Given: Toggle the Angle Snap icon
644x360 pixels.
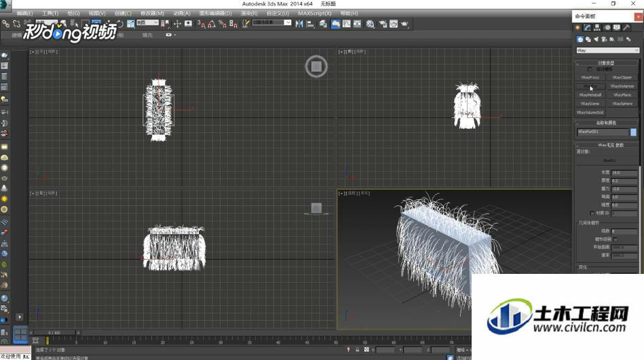Looking at the screenshot, I should (212, 24).
